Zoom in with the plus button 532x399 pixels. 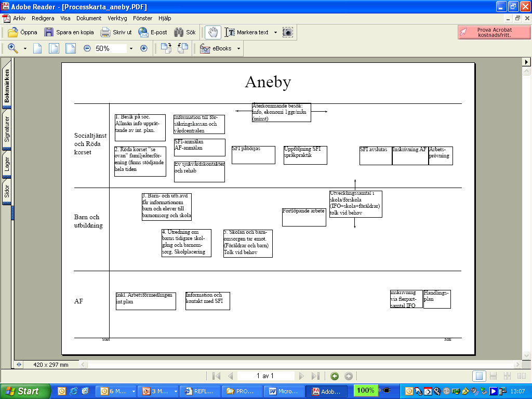tap(144, 48)
